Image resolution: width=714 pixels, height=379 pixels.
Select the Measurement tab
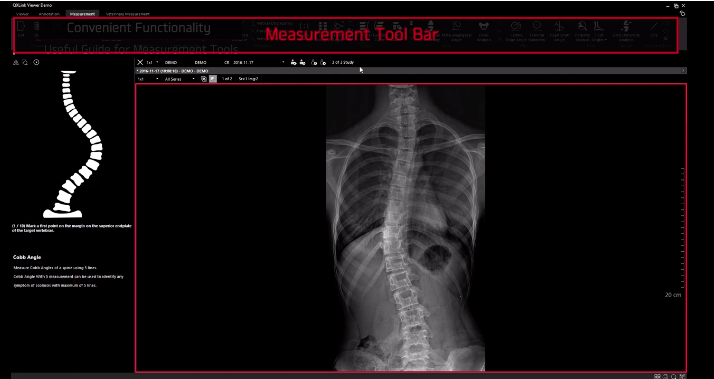point(82,14)
